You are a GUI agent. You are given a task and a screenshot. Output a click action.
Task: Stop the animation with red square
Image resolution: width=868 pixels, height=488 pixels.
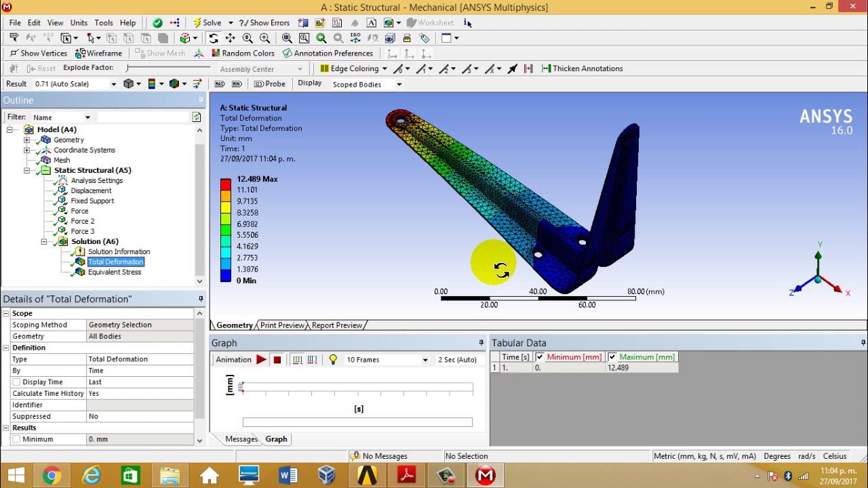(277, 360)
